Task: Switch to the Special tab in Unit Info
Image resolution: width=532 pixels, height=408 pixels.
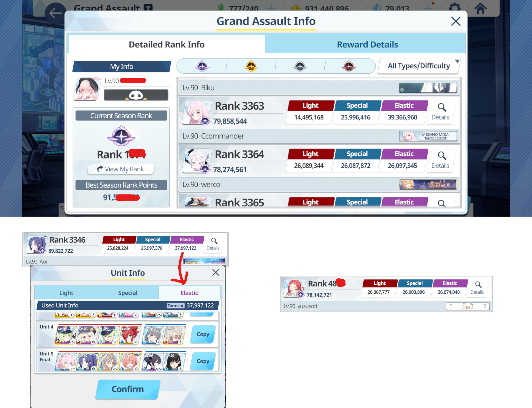Action: coord(128,293)
